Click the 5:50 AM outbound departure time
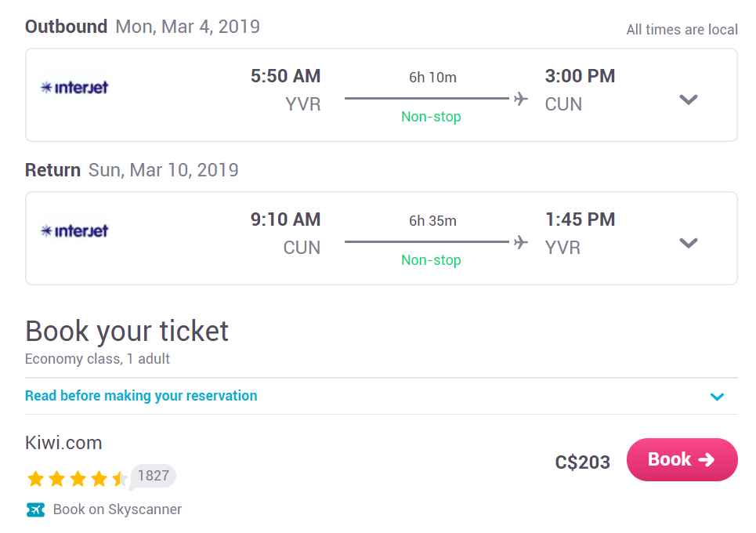Viewport: 756px width, 533px height. tap(285, 76)
